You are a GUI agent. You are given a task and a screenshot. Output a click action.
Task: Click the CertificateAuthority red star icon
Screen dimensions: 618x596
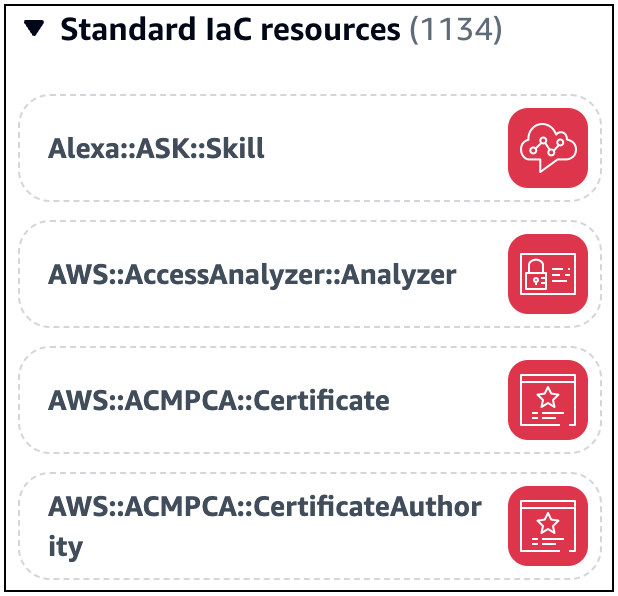click(x=547, y=526)
